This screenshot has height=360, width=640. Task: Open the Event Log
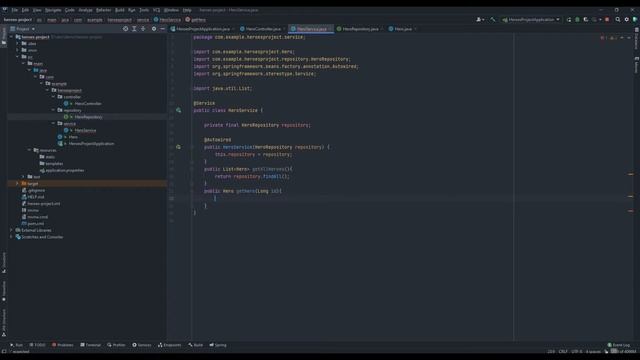coord(618,345)
